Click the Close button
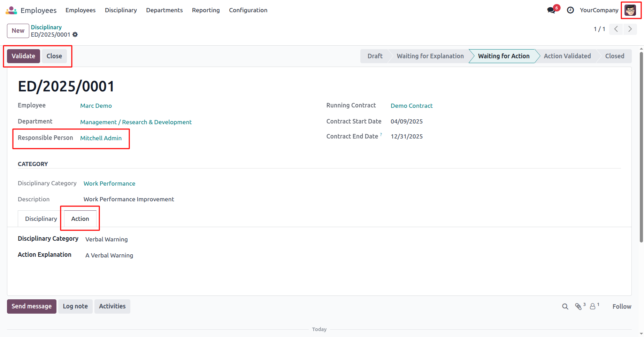The image size is (644, 337). (54, 56)
